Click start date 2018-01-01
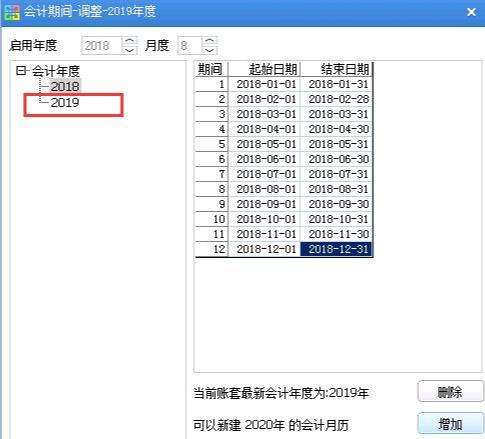Image resolution: width=485 pixels, height=439 pixels. click(x=264, y=84)
